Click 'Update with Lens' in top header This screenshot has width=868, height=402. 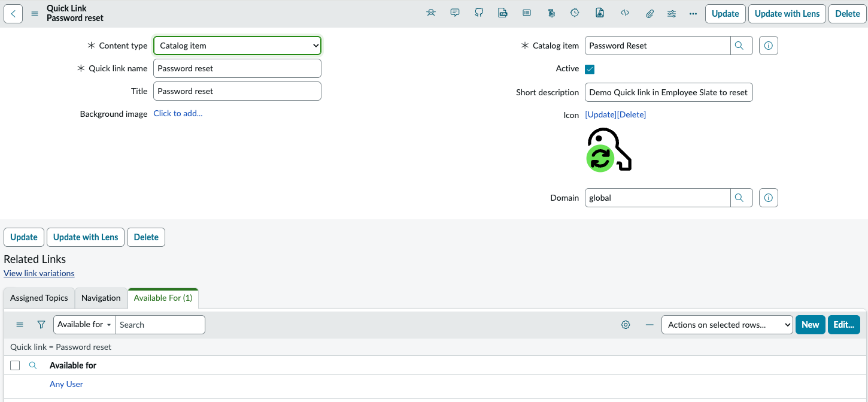point(787,14)
